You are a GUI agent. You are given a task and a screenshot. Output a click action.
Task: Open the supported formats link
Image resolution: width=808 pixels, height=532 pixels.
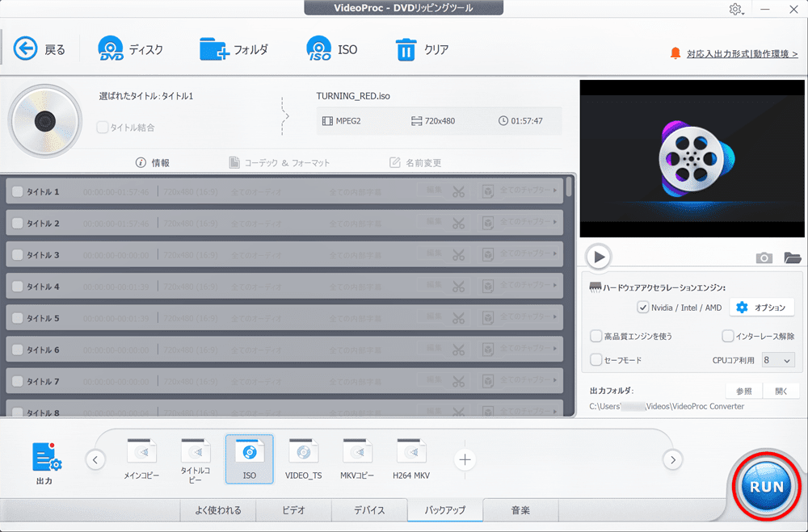(742, 54)
